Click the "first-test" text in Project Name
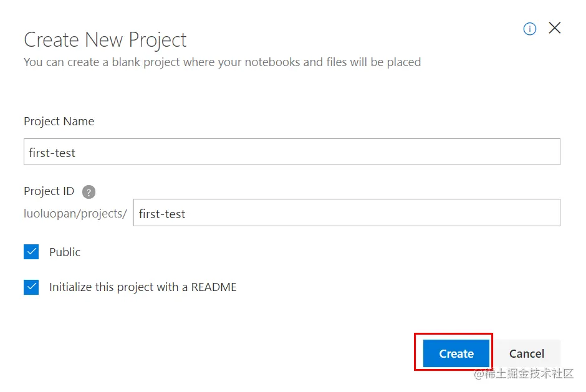 (x=52, y=153)
